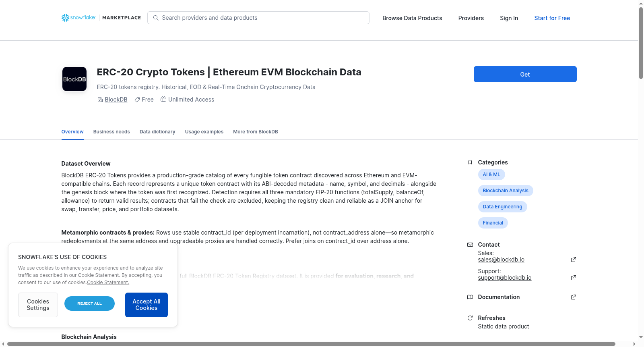
Task: Select the Blockchain Analysis category tag
Action: 506,191
